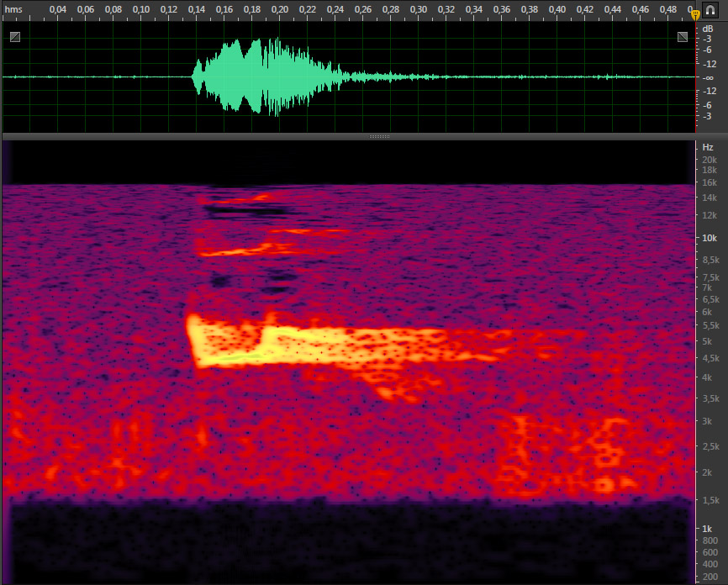This screenshot has width=728, height=585.
Task: Click the 1,5k frequency scale label
Action: point(711,500)
